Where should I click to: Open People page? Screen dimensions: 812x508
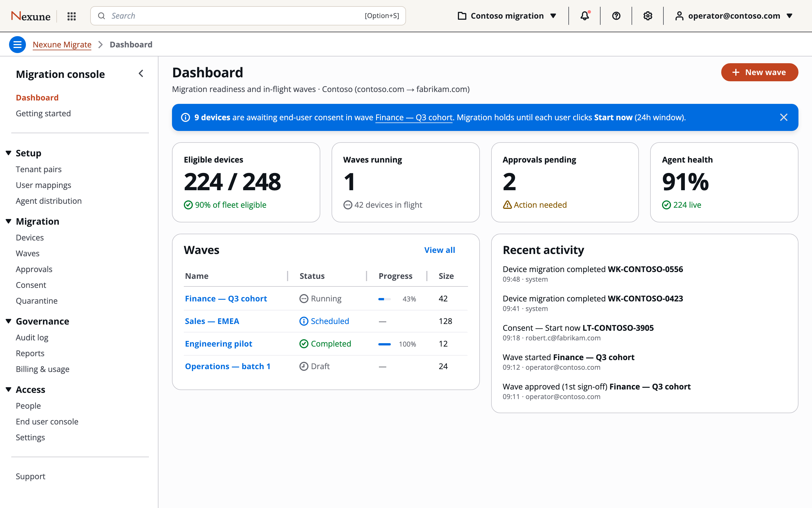tap(28, 406)
